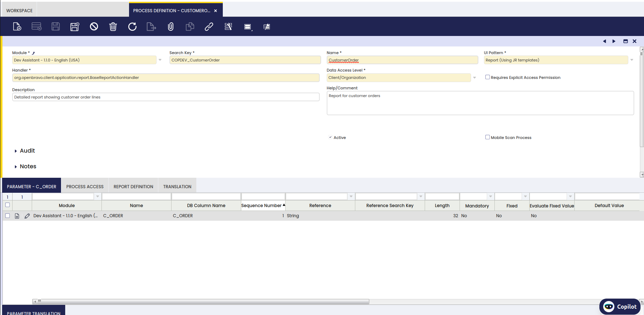The image size is (644, 315).
Task: Edit C_ORDER row with pencil icon
Action: pos(27,216)
